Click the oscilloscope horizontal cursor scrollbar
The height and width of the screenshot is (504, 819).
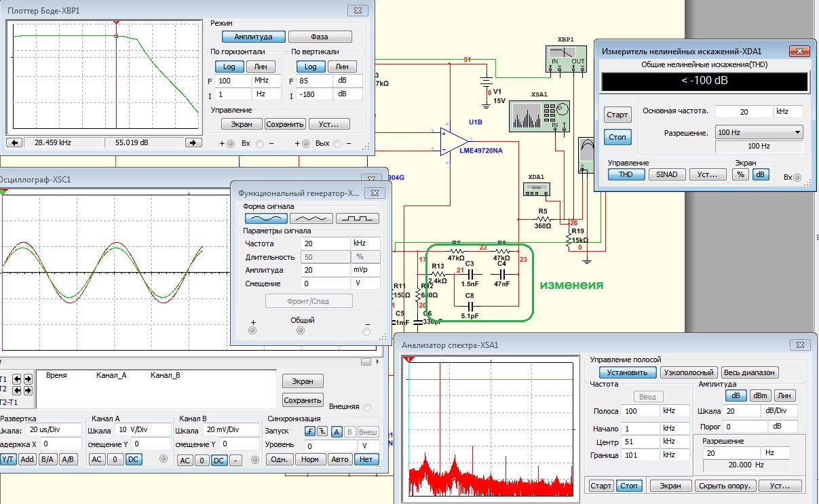[186, 362]
